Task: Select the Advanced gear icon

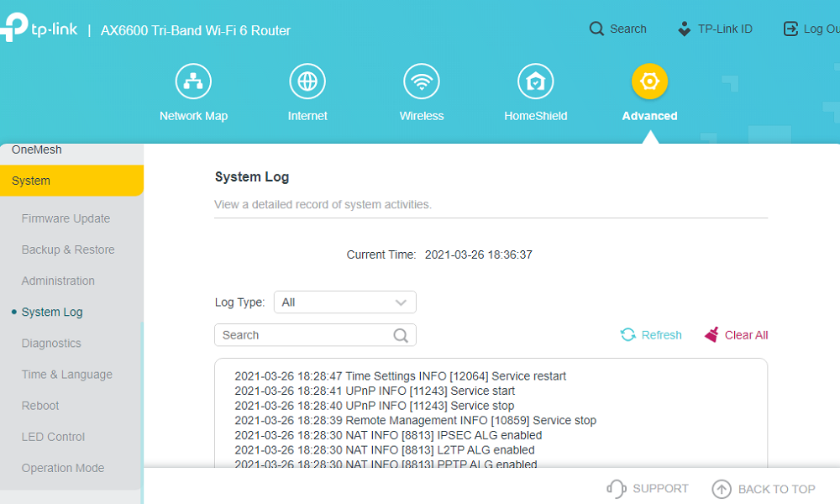Action: (650, 81)
